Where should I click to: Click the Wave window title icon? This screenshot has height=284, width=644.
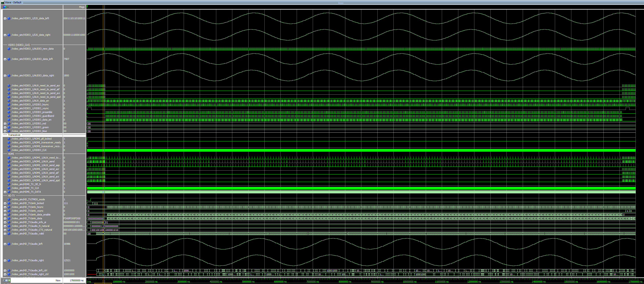(2, 2)
